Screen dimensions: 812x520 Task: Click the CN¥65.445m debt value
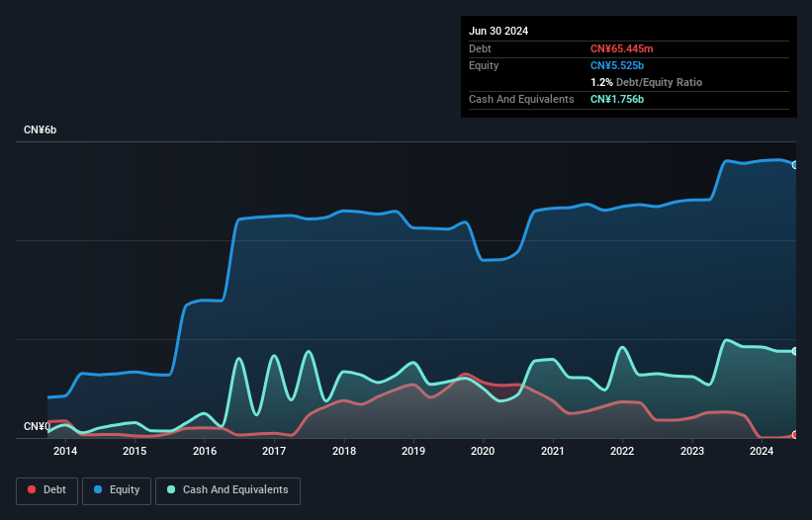[x=621, y=48]
